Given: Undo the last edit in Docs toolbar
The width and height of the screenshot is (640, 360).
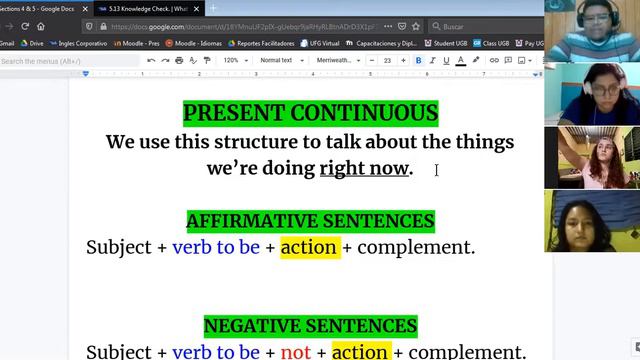Looking at the screenshot, I should 151,60.
